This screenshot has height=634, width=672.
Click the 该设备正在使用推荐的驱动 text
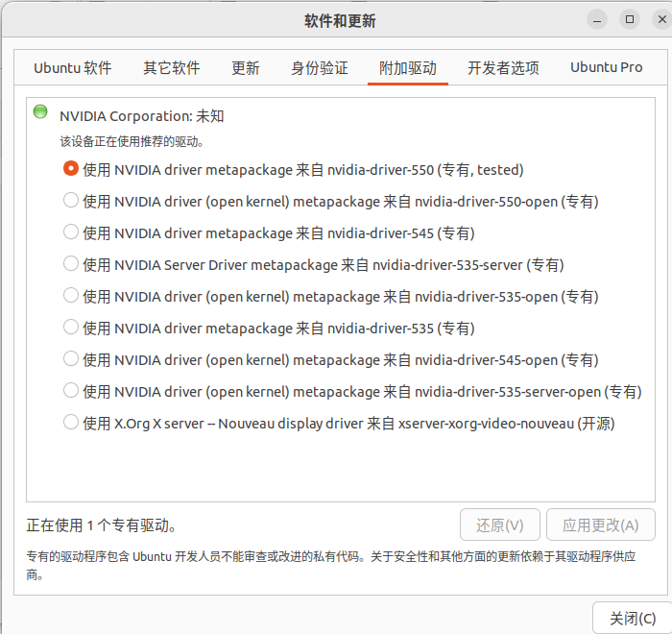(132, 141)
